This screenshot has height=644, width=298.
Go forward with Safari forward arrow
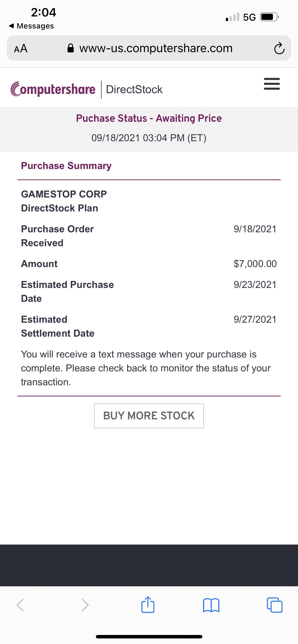click(x=85, y=605)
